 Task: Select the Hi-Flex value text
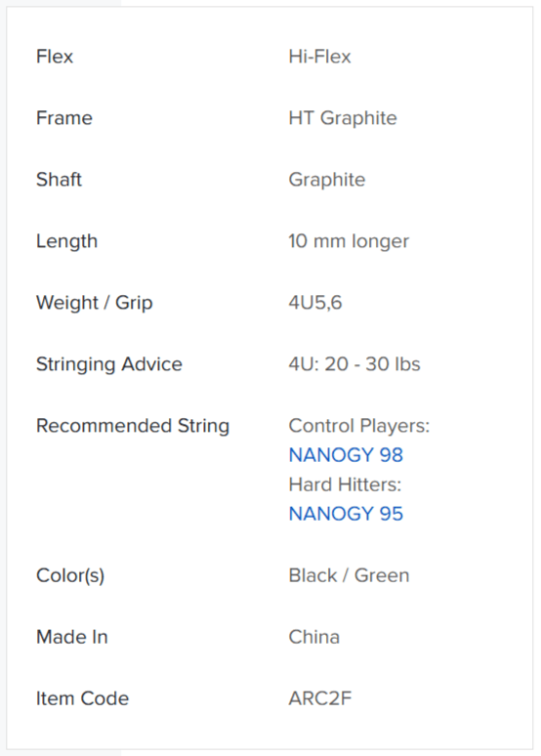click(x=319, y=57)
